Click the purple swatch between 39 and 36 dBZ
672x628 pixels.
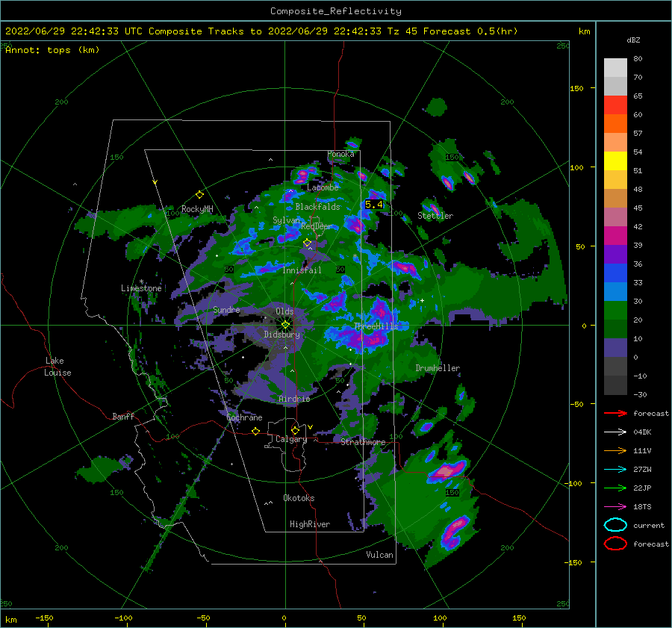point(615,254)
